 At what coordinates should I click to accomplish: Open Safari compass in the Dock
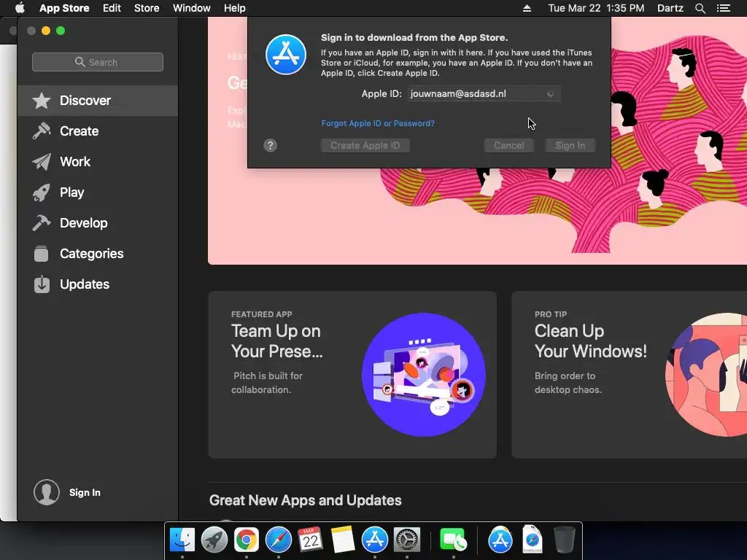(x=278, y=540)
